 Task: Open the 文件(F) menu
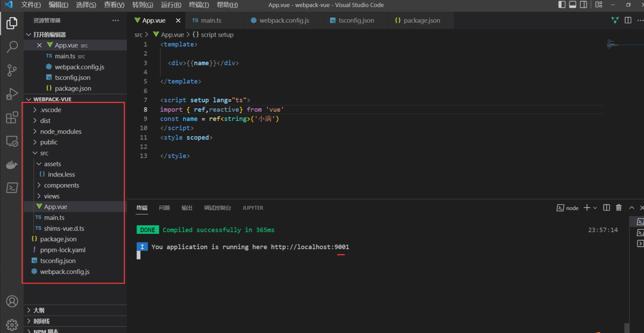pyautogui.click(x=31, y=5)
